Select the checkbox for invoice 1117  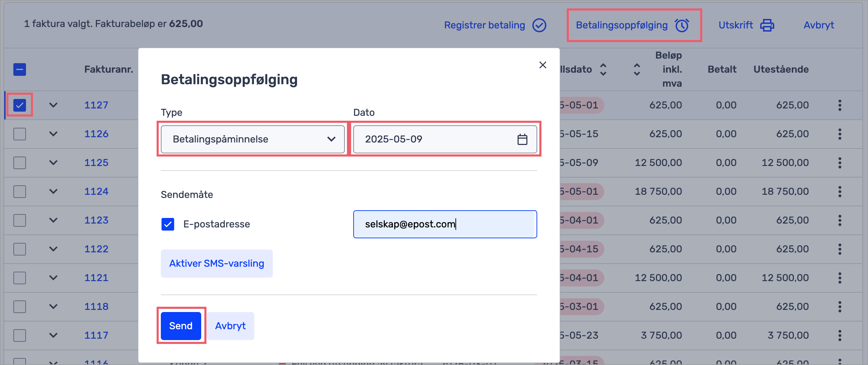[20, 336]
